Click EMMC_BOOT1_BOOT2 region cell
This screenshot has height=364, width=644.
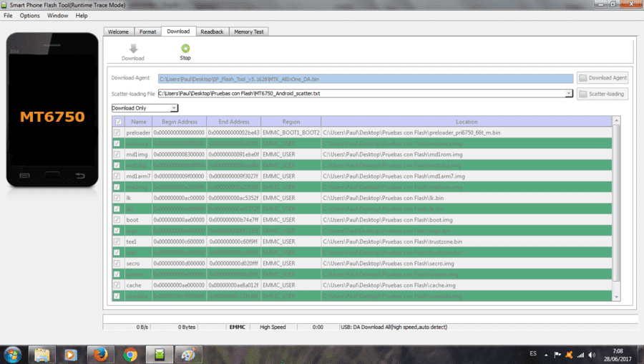tap(291, 133)
